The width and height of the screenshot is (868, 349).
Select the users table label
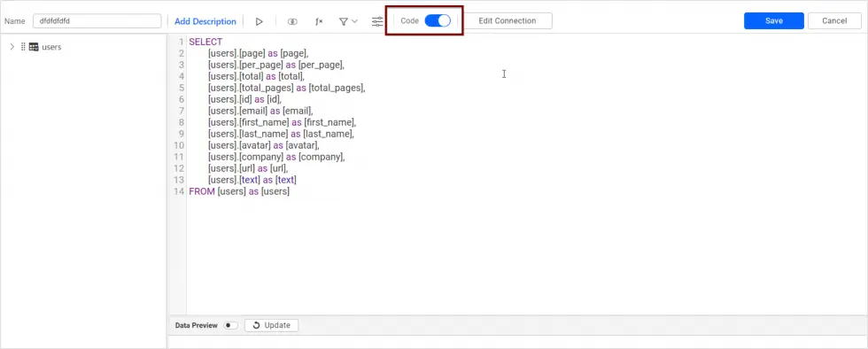click(x=51, y=47)
